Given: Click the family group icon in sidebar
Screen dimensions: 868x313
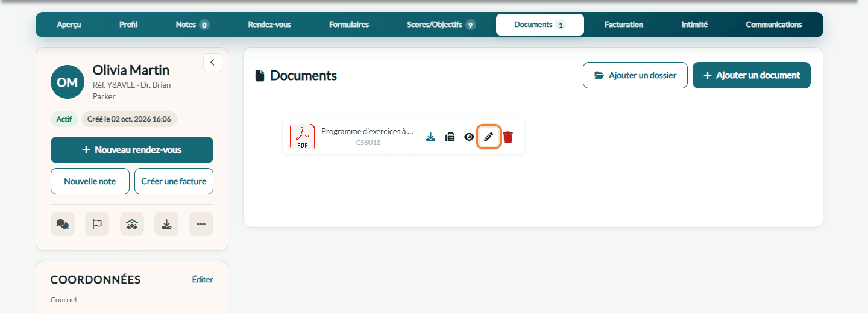Looking at the screenshot, I should tap(132, 224).
